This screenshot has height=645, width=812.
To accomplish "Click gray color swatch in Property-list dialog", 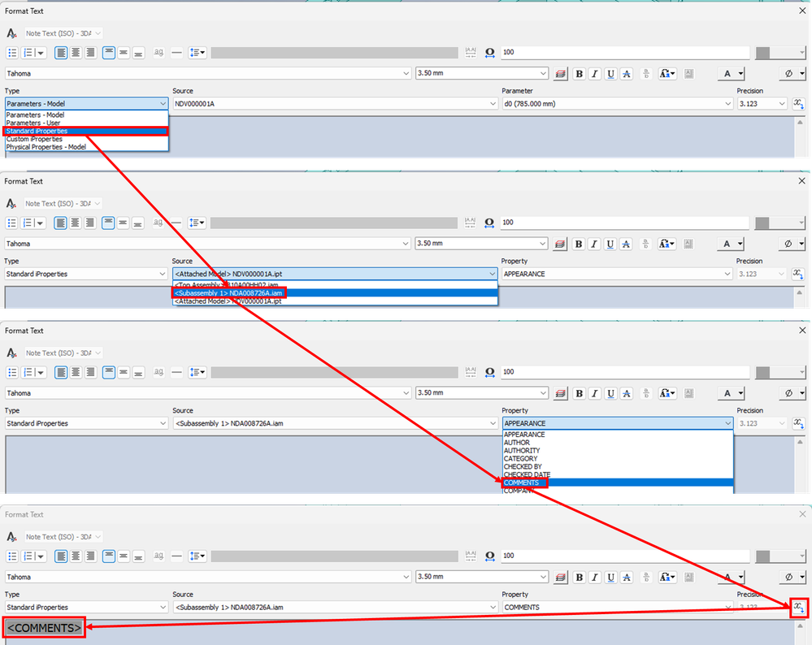I will coord(779,372).
